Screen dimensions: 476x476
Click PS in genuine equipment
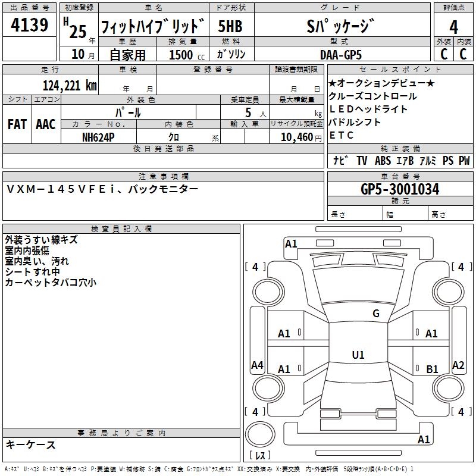pos(448,160)
